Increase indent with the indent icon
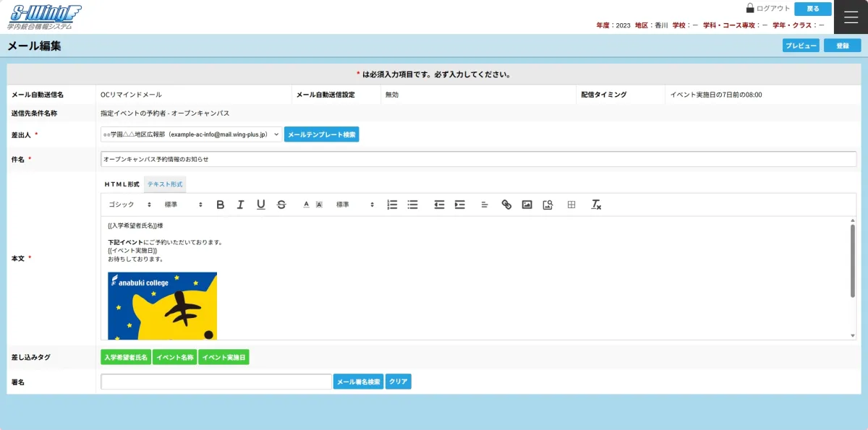Viewport: 868px width, 430px height. coord(459,205)
